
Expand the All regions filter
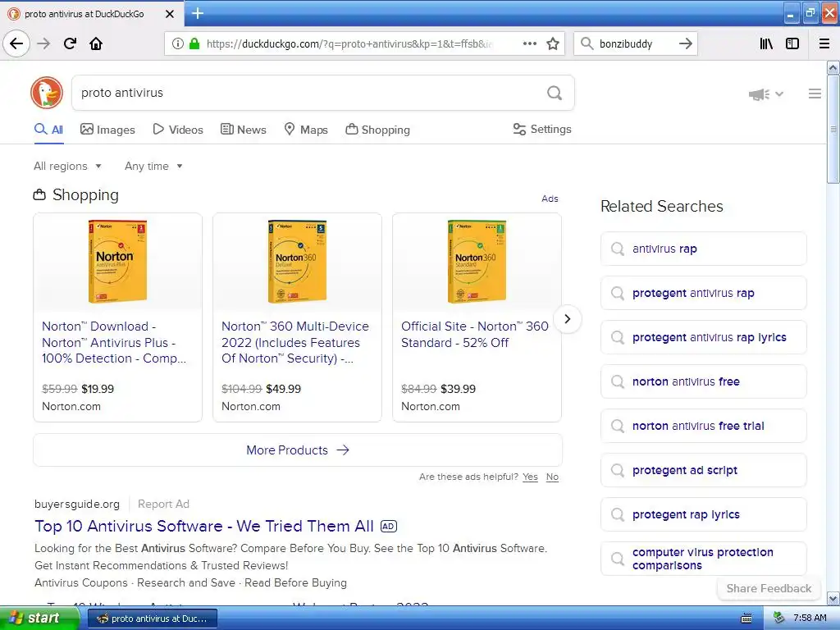[67, 166]
